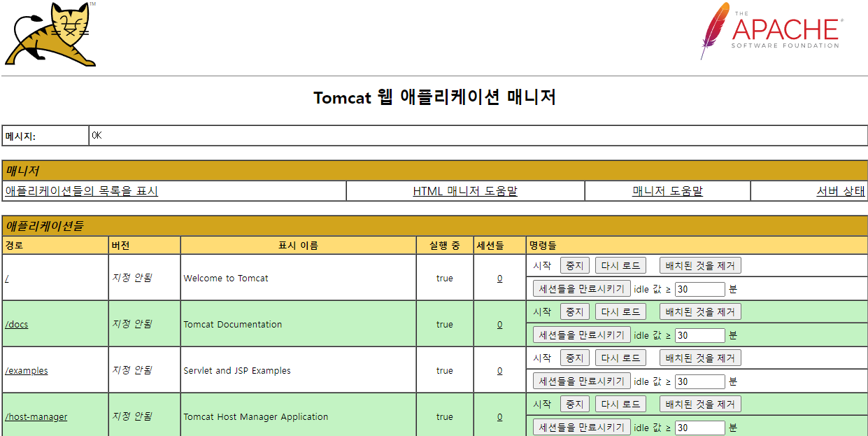Viewport: 868px width, 436px height.
Task: Focus idle value field for /host-manager
Action: [699, 428]
